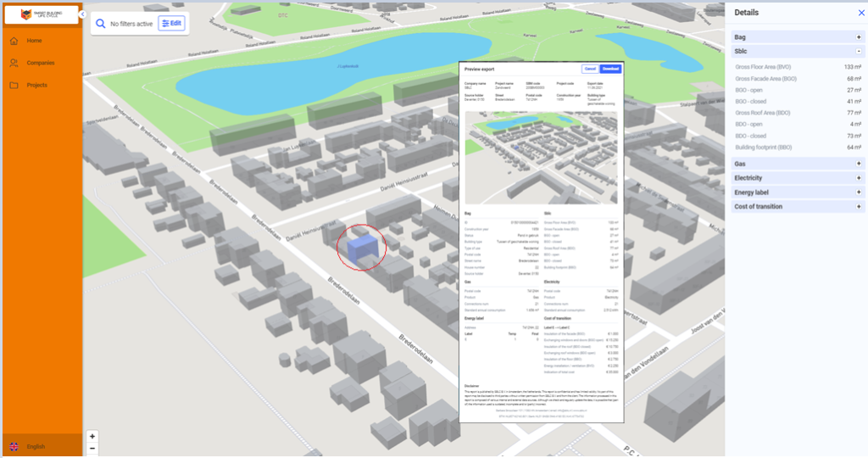Collapse the Sblc section
This screenshot has width=868, height=458.
click(859, 51)
